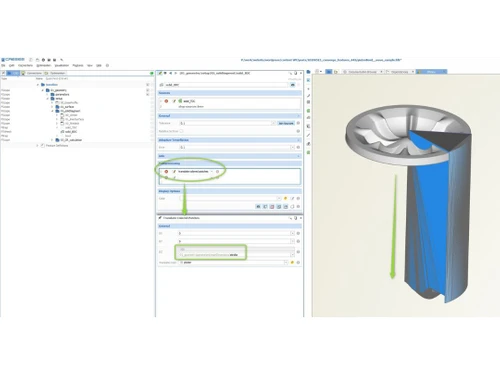Collapse the 03_solidSegment scope
This screenshot has height=375, width=500.
point(52,111)
